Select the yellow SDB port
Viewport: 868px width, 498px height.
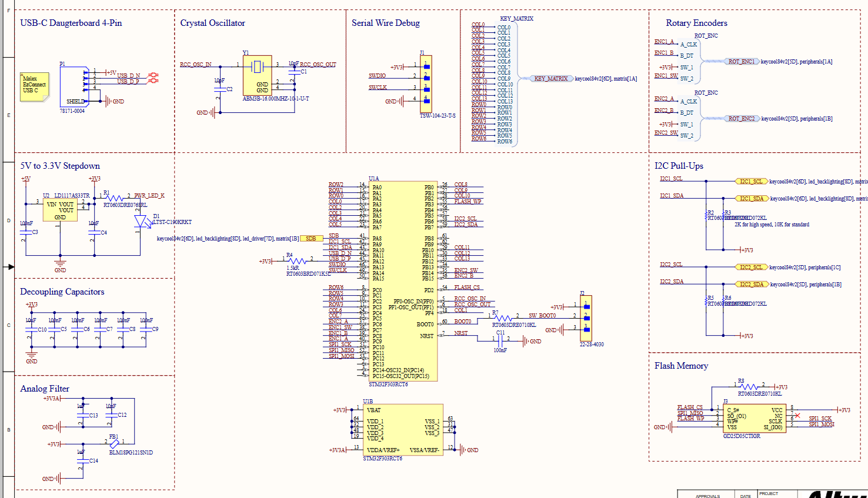pyautogui.click(x=311, y=239)
